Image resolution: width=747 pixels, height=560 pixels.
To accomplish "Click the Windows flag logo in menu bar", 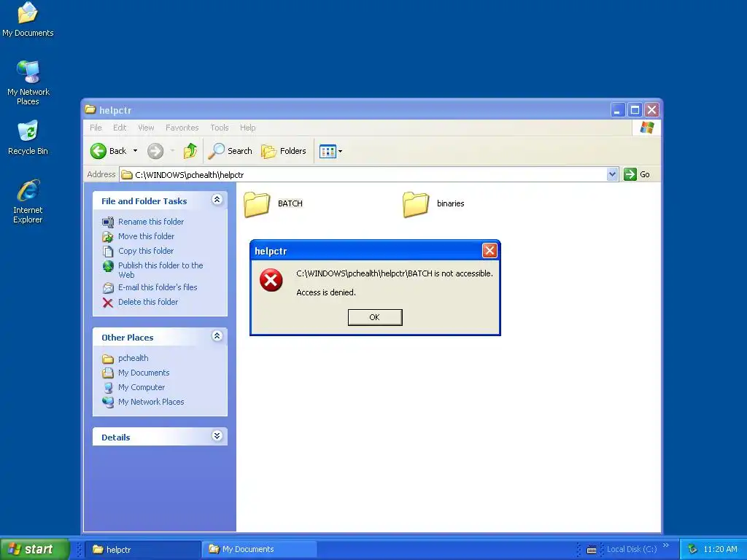I will [647, 128].
